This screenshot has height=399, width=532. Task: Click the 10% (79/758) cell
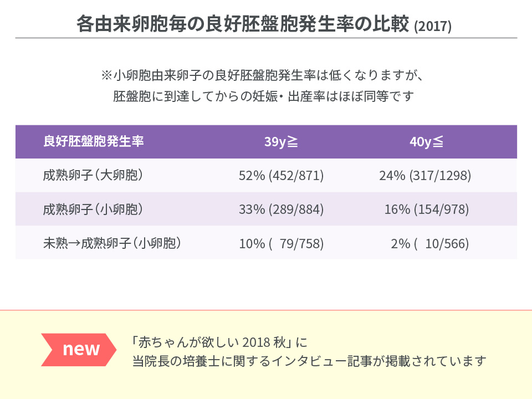(282, 244)
